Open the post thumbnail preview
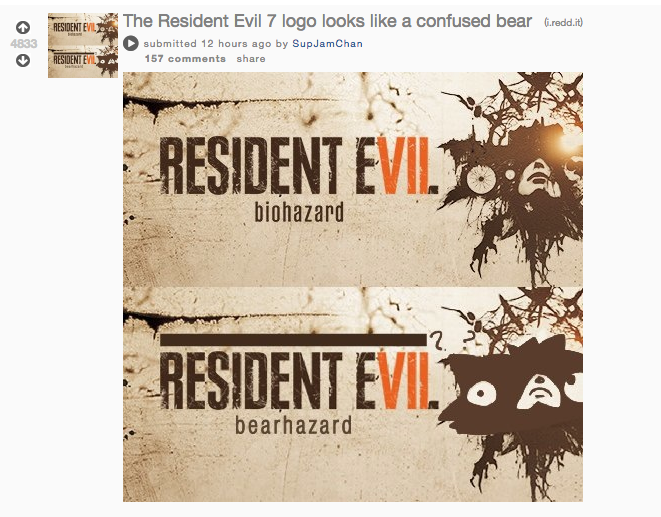The image size is (661, 517). tap(83, 46)
